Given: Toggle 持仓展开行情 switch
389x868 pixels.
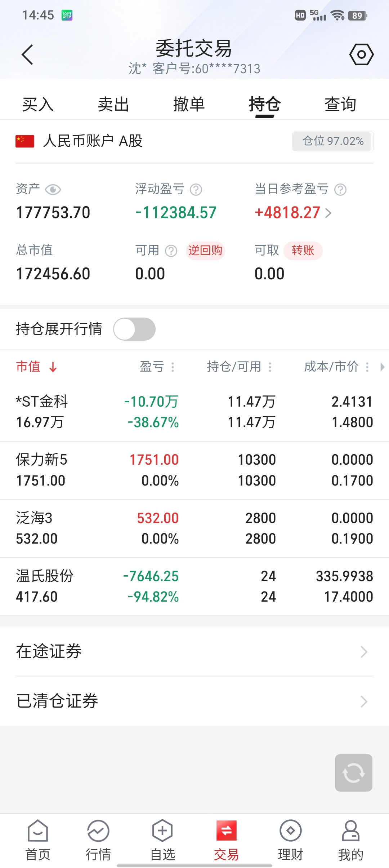Looking at the screenshot, I should pyautogui.click(x=134, y=329).
